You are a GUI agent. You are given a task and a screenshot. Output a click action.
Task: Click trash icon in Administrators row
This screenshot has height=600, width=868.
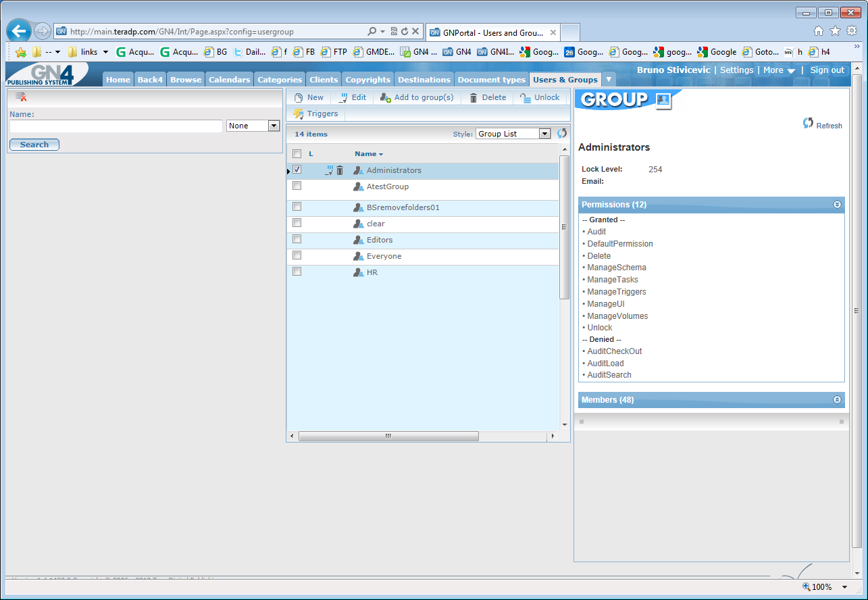340,170
